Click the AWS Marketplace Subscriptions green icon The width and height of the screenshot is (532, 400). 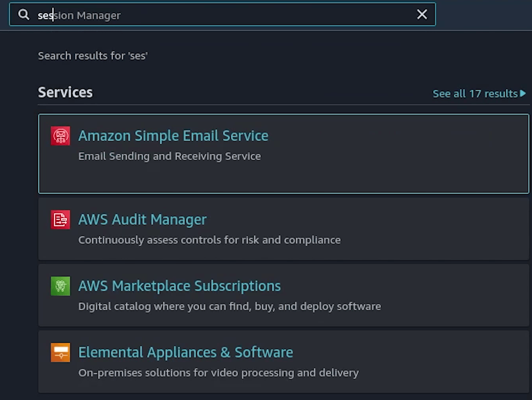click(x=60, y=286)
